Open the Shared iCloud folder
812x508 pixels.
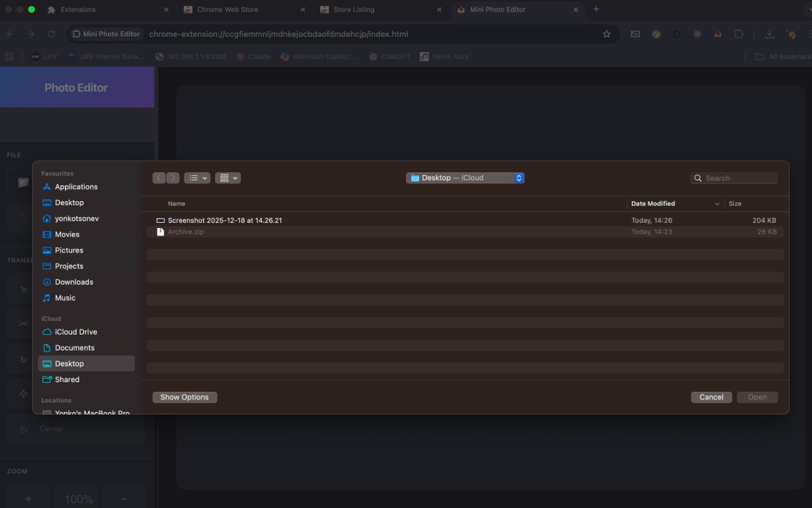coord(67,380)
